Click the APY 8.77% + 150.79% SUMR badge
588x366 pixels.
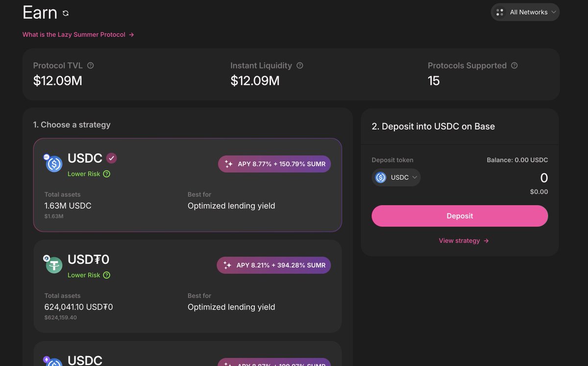click(x=274, y=164)
